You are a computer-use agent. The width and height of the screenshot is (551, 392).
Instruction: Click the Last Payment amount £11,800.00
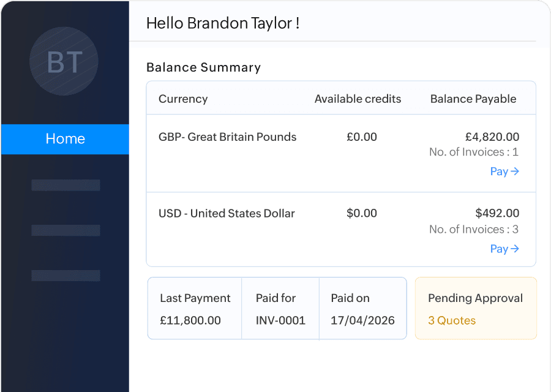(190, 320)
